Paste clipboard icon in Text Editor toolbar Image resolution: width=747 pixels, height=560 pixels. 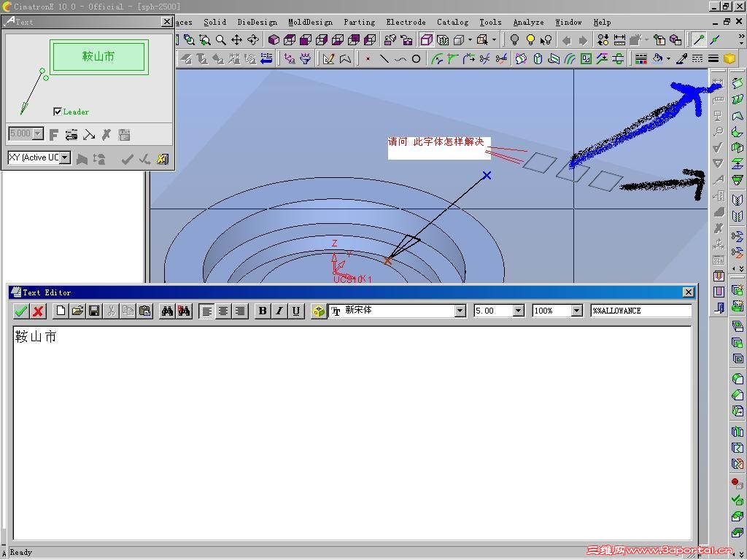[145, 311]
